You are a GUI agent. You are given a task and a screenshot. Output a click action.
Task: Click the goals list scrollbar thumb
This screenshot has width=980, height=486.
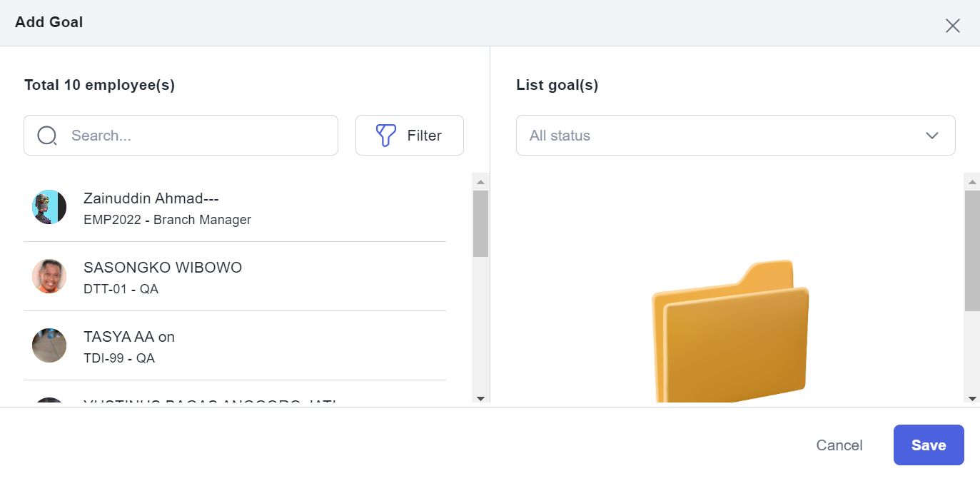(971, 250)
